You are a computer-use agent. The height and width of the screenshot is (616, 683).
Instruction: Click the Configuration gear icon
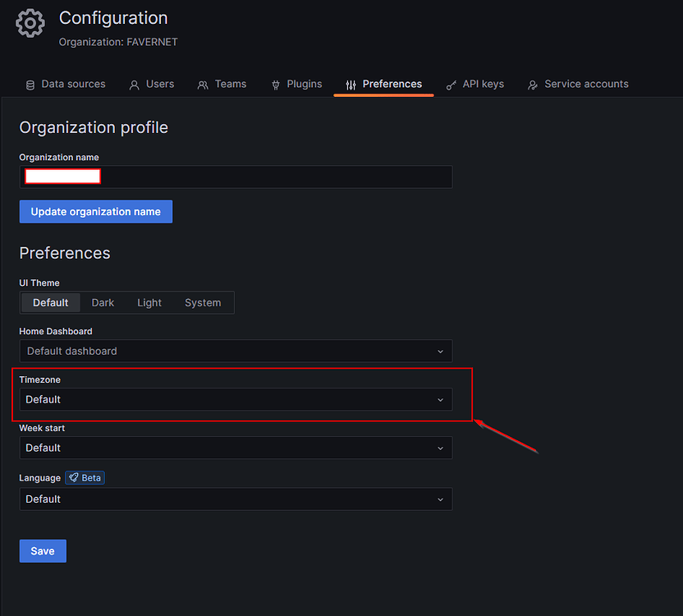point(30,23)
